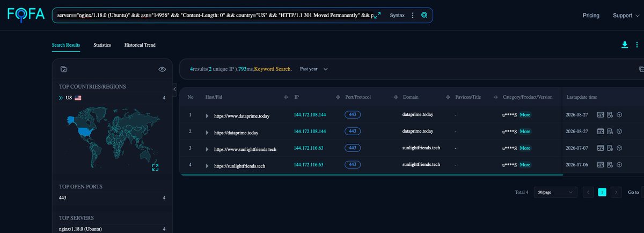Image resolution: width=644 pixels, height=233 pixels.
Task: Download the search results
Action: (x=624, y=45)
